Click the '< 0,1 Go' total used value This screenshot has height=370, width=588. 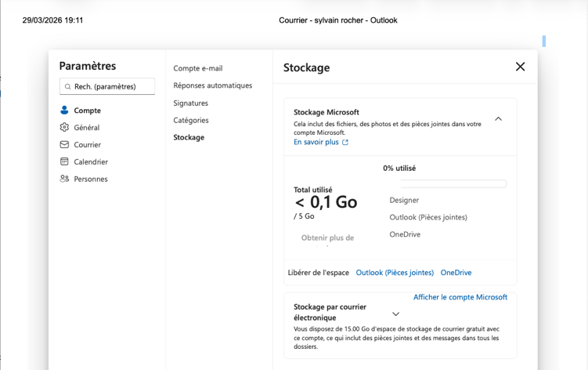tap(326, 202)
